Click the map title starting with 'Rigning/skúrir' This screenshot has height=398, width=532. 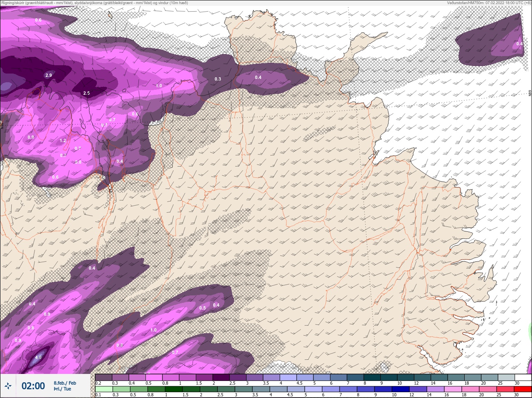click(94, 3)
